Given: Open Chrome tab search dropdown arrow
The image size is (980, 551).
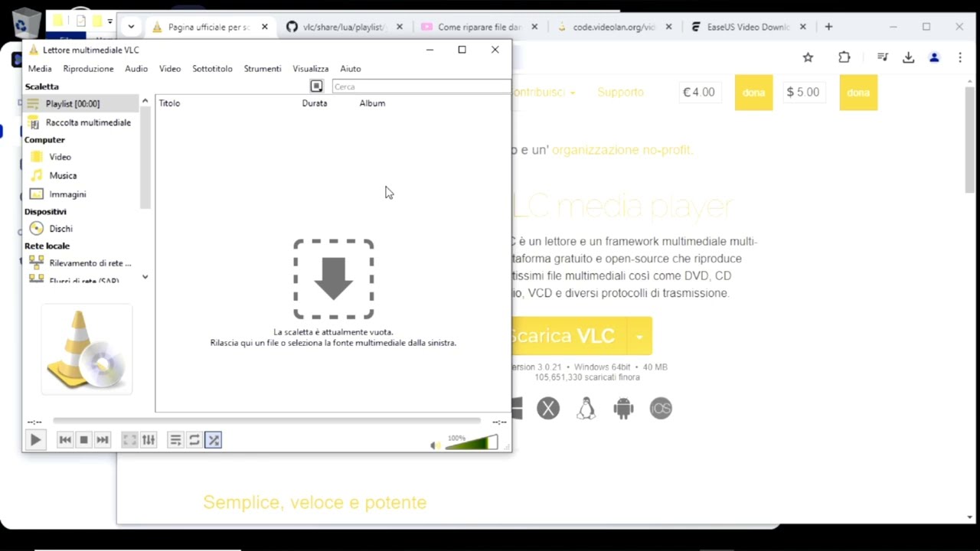Looking at the screenshot, I should (x=131, y=26).
